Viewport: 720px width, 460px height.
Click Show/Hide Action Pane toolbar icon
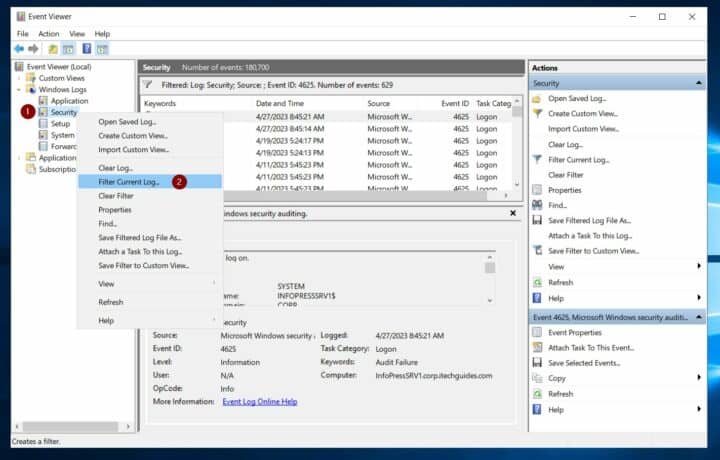pos(103,48)
